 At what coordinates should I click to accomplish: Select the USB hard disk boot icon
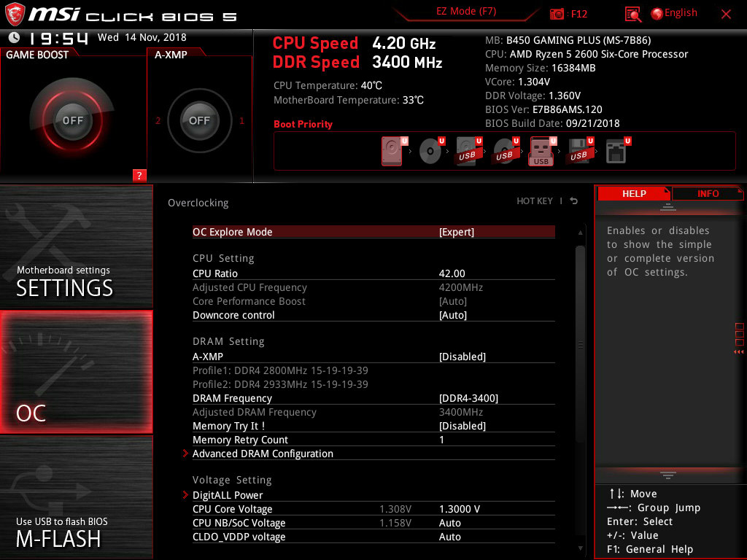pyautogui.click(x=469, y=151)
